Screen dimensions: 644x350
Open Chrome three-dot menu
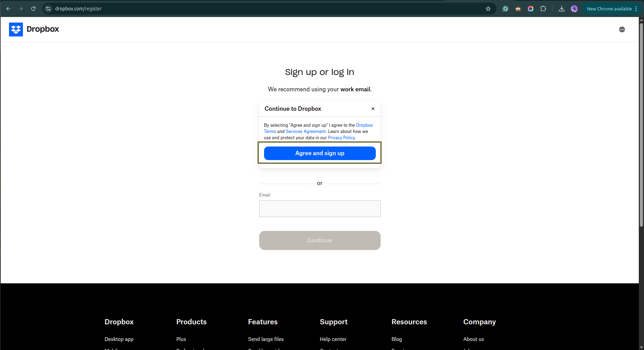point(636,9)
